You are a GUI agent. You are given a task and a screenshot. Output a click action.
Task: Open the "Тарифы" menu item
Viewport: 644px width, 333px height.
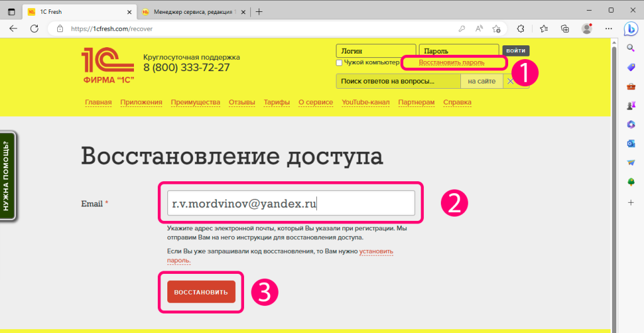coord(277,103)
